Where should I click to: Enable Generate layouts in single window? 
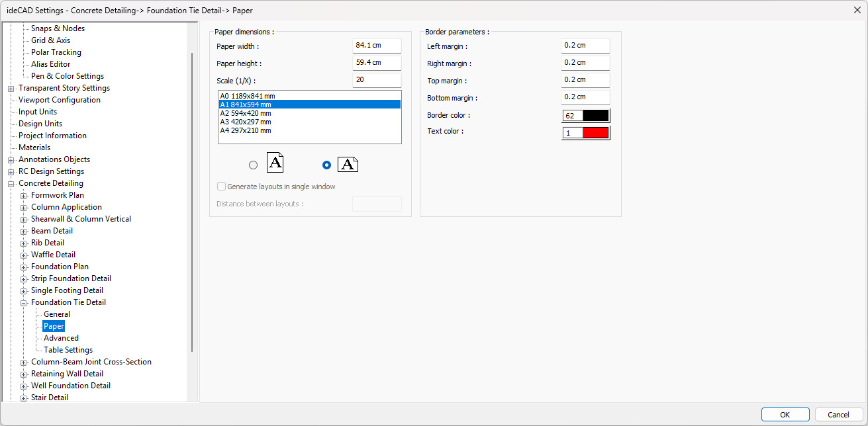click(x=222, y=187)
